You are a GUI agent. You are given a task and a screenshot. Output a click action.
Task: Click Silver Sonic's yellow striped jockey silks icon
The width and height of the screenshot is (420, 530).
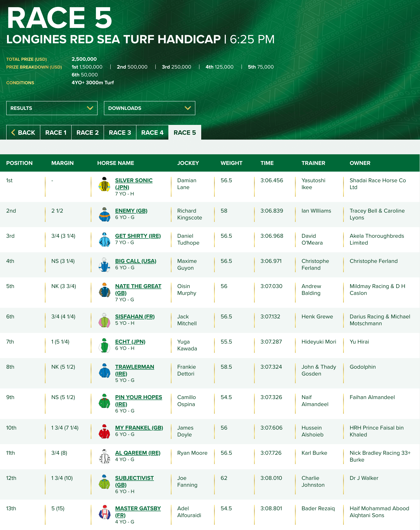104,184
